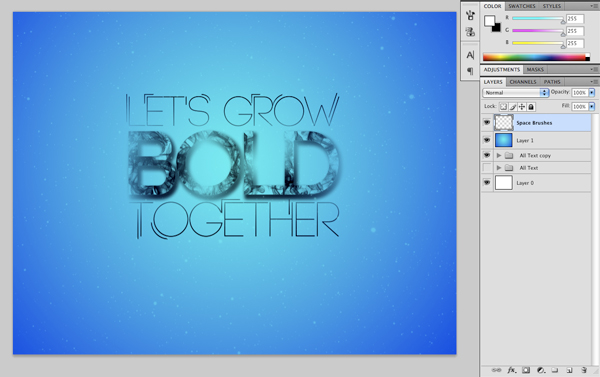The height and width of the screenshot is (377, 600).
Task: Expand the All Text copy group
Action: [499, 155]
